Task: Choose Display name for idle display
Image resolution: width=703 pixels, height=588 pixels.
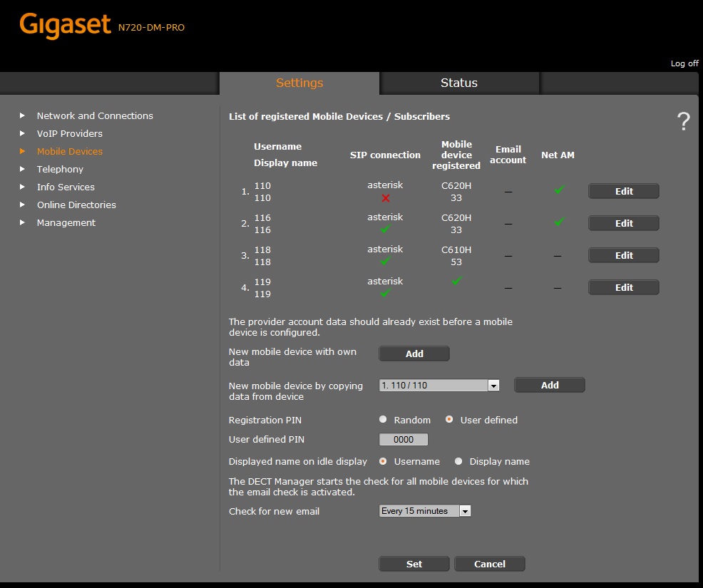Action: pyautogui.click(x=459, y=461)
